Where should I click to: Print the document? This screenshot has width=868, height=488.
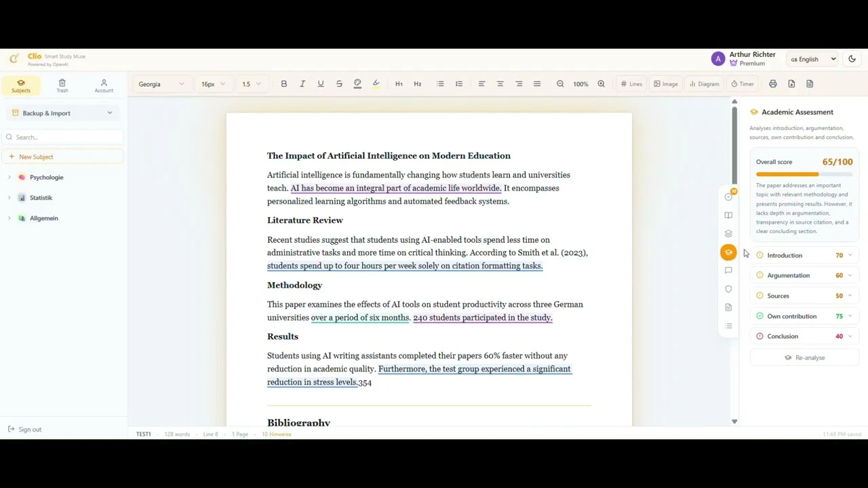pos(773,84)
